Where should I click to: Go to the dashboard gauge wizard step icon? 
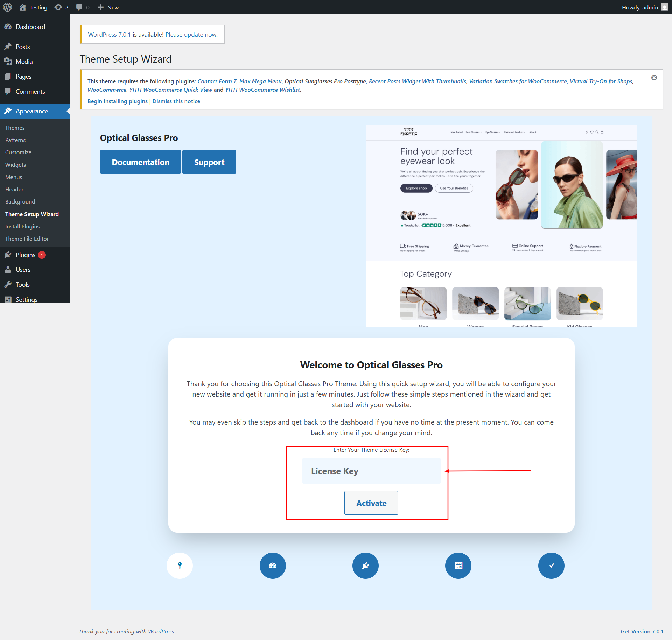pyautogui.click(x=273, y=566)
